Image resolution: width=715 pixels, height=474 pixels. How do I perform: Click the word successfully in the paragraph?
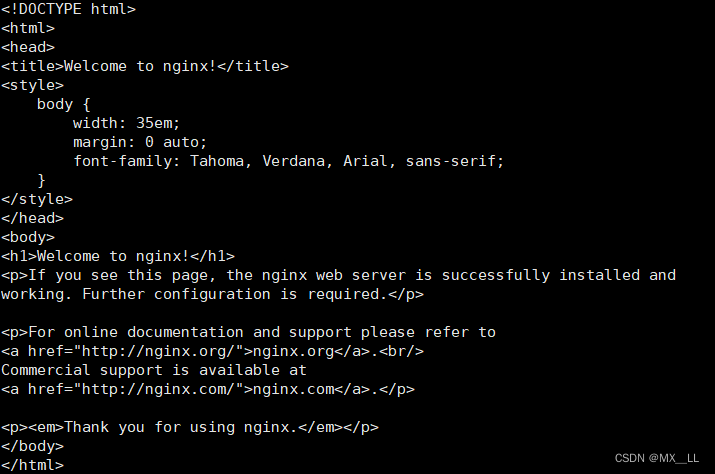(x=496, y=275)
